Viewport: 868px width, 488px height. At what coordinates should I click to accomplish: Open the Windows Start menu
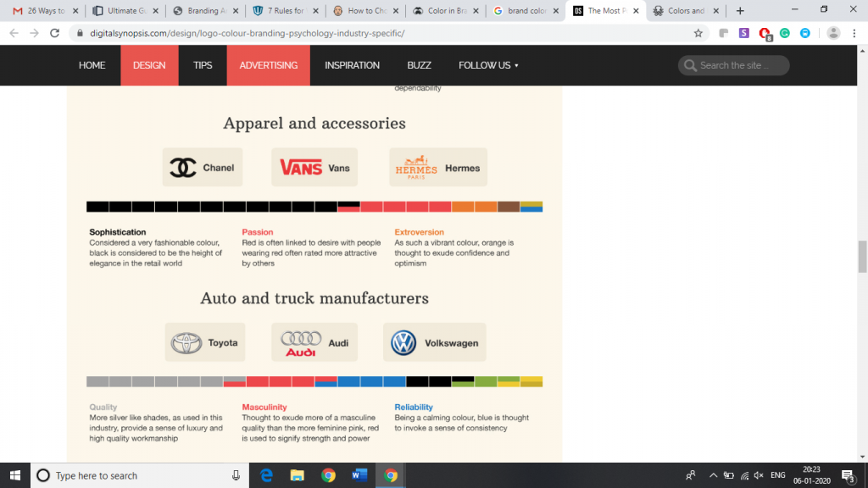pos(15,475)
